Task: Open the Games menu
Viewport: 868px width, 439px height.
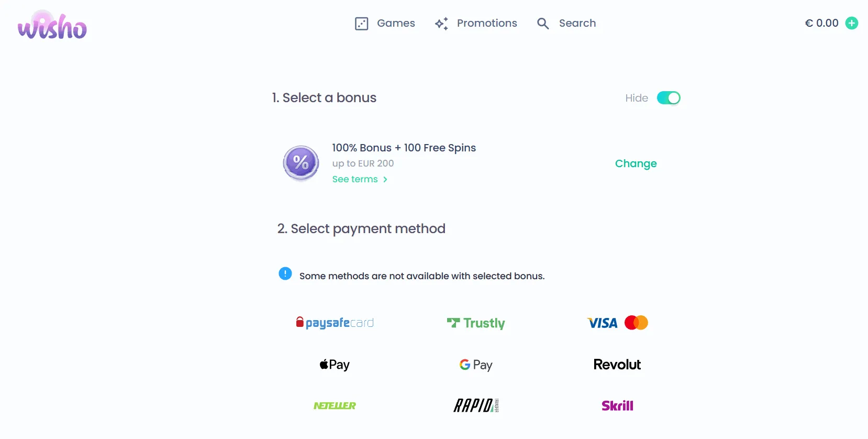Action: (396, 23)
